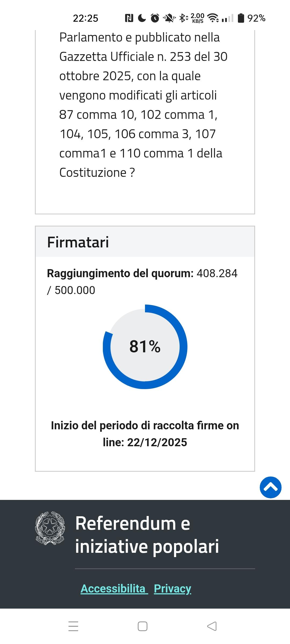
Task: Tap the Android back navigation triangle
Action: [x=212, y=626]
